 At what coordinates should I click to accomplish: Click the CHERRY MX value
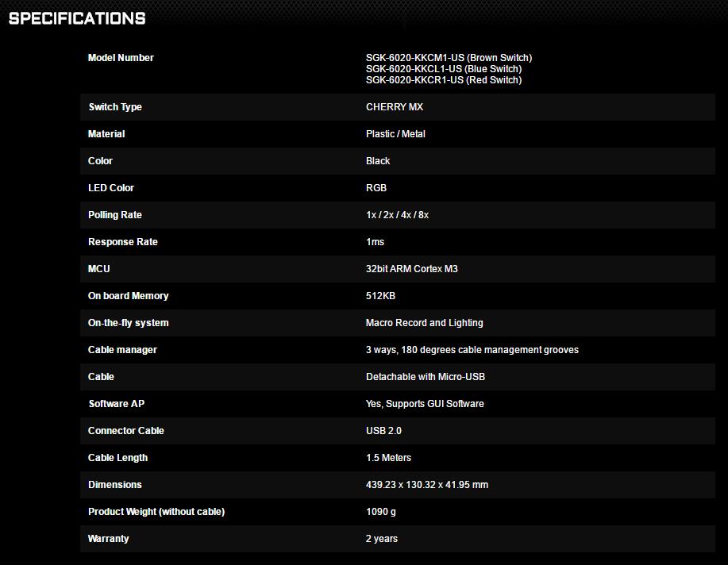tap(395, 107)
